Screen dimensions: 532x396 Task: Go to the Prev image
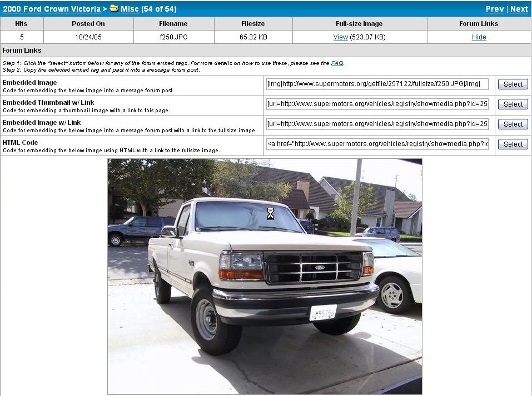pos(495,9)
